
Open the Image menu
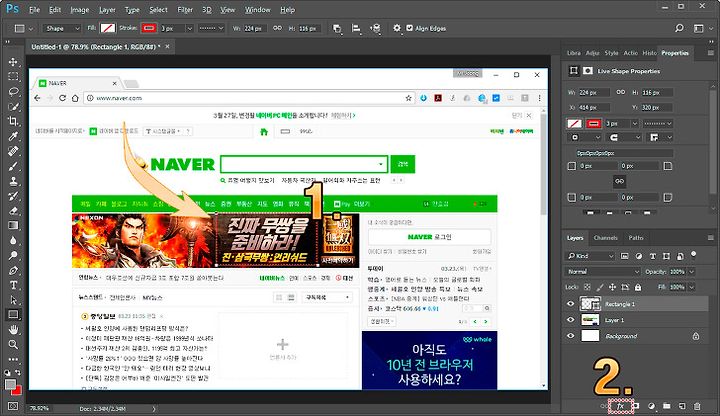[79, 10]
